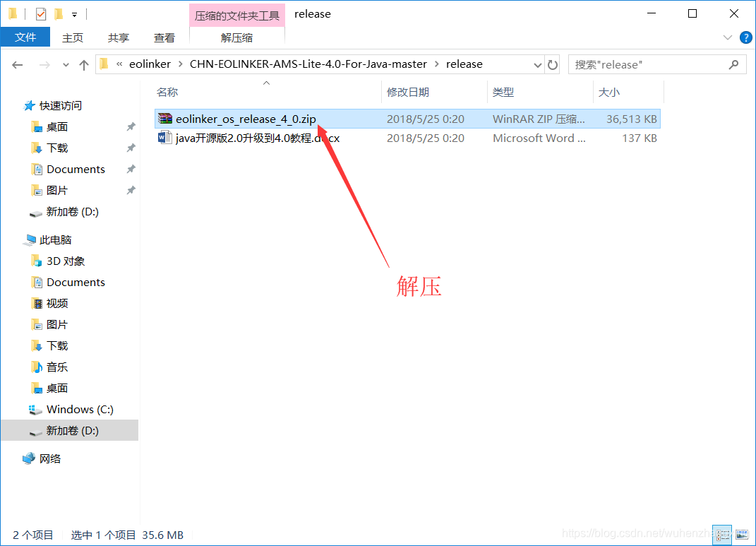Click the Help question mark icon

tap(746, 37)
